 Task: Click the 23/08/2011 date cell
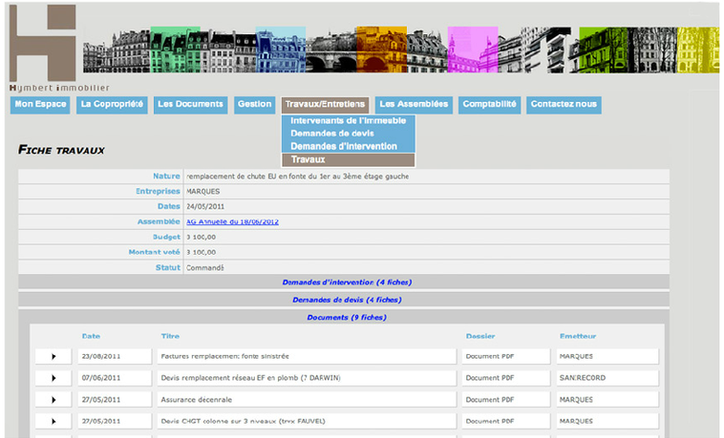[115, 356]
